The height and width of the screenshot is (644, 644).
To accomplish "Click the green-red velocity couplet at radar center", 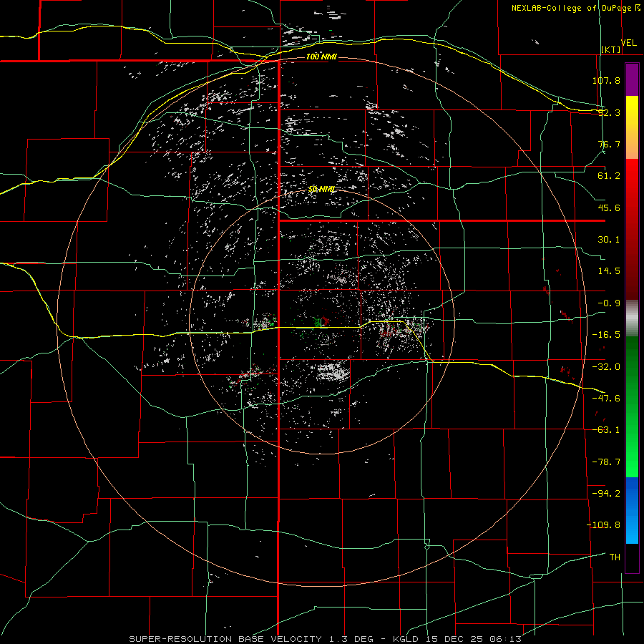I will [x=321, y=321].
